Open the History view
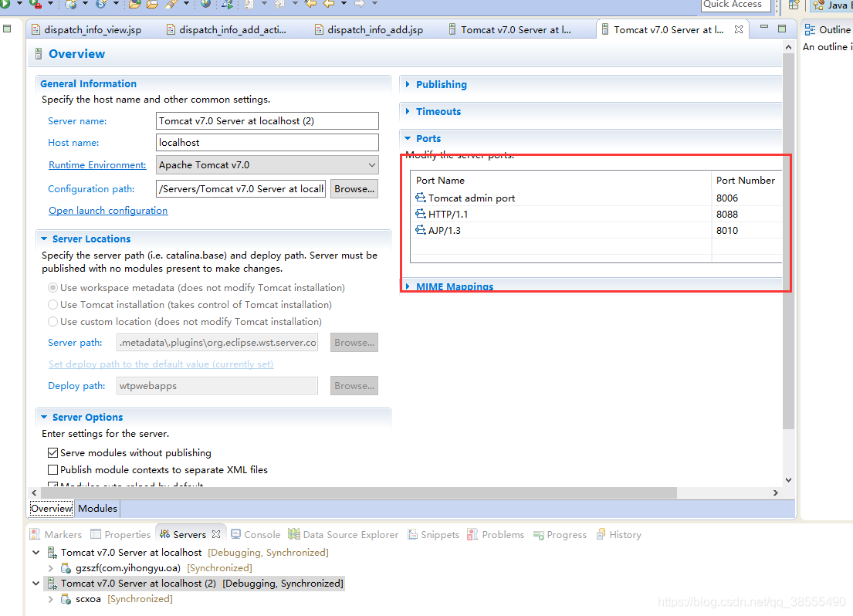853x616 pixels. pos(618,535)
